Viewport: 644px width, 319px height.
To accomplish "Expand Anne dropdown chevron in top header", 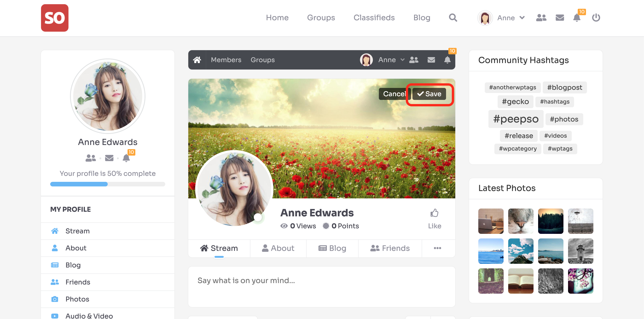I will (x=522, y=18).
